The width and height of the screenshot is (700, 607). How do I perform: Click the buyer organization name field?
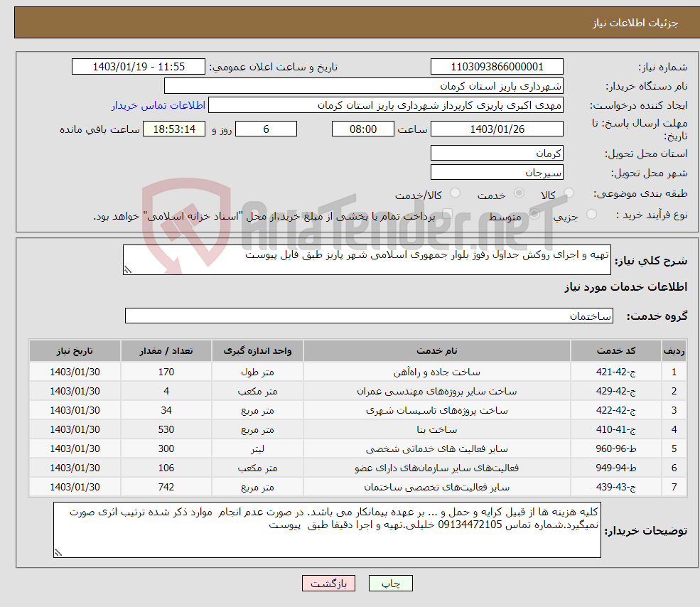tap(364, 86)
